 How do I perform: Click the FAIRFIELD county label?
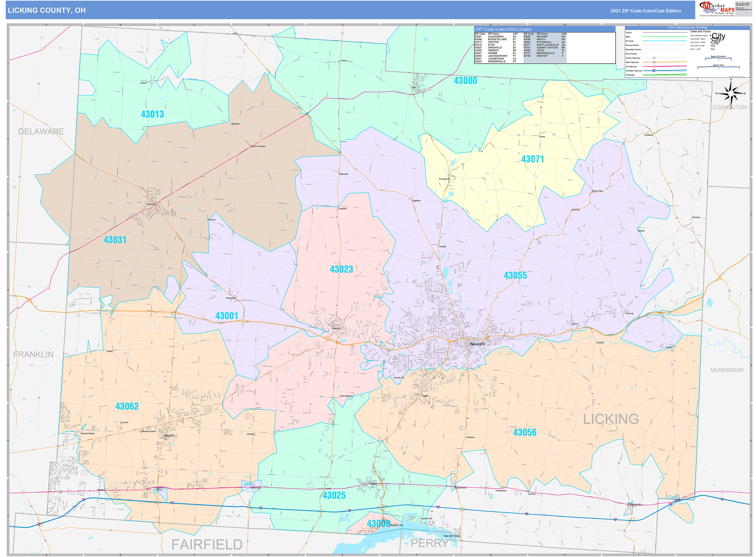(x=207, y=545)
